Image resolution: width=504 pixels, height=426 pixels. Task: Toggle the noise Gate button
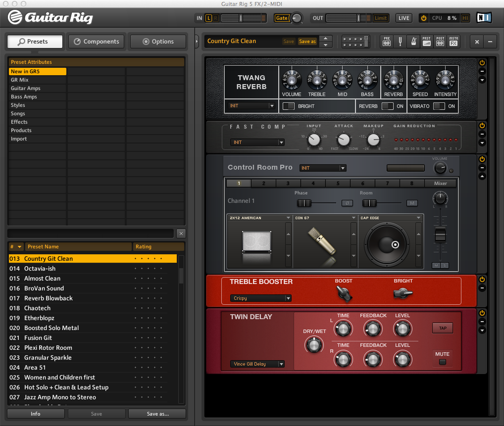[282, 18]
